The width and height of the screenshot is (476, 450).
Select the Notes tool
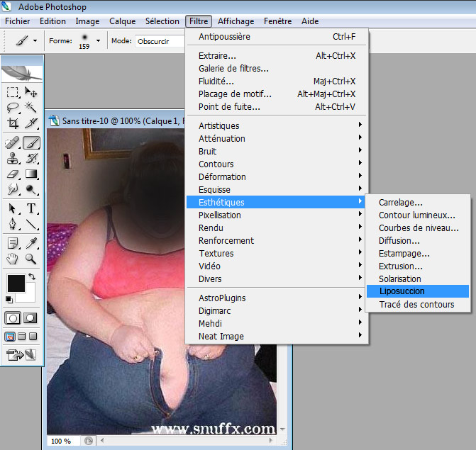13,243
